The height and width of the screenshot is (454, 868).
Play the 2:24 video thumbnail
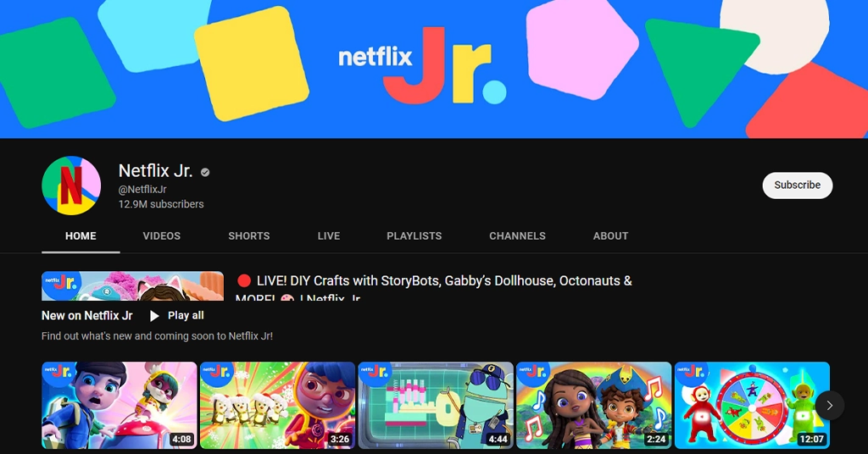click(594, 406)
